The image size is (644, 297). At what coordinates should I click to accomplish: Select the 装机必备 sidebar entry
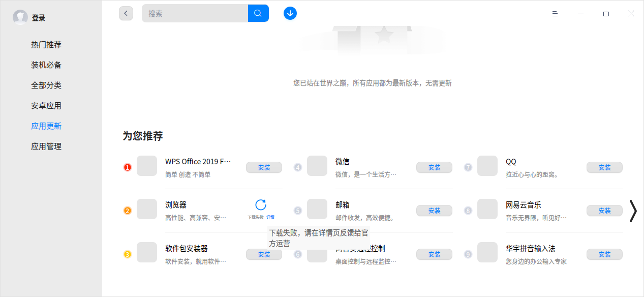pyautogui.click(x=46, y=65)
